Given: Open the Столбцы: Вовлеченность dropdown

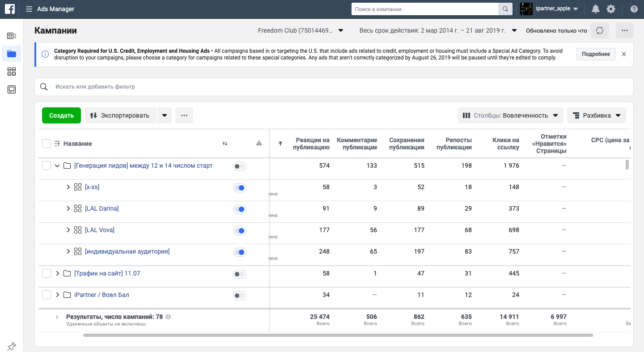Looking at the screenshot, I should [510, 115].
